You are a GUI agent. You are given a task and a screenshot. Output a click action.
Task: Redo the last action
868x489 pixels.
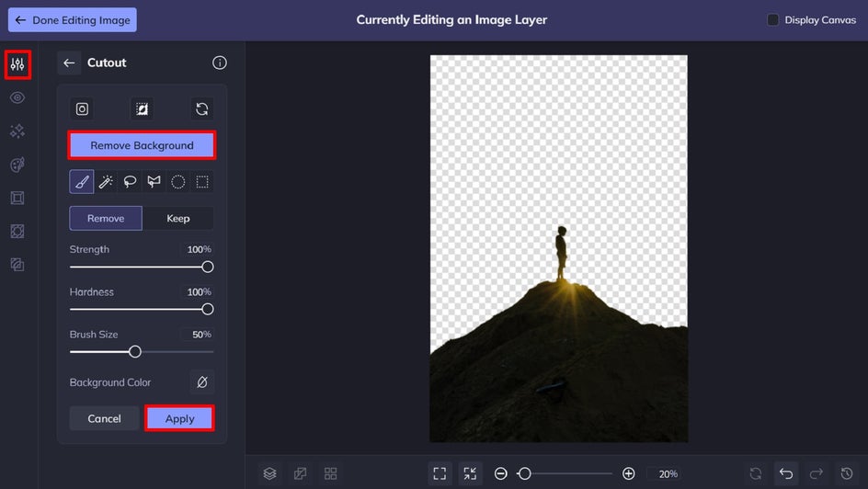click(817, 473)
